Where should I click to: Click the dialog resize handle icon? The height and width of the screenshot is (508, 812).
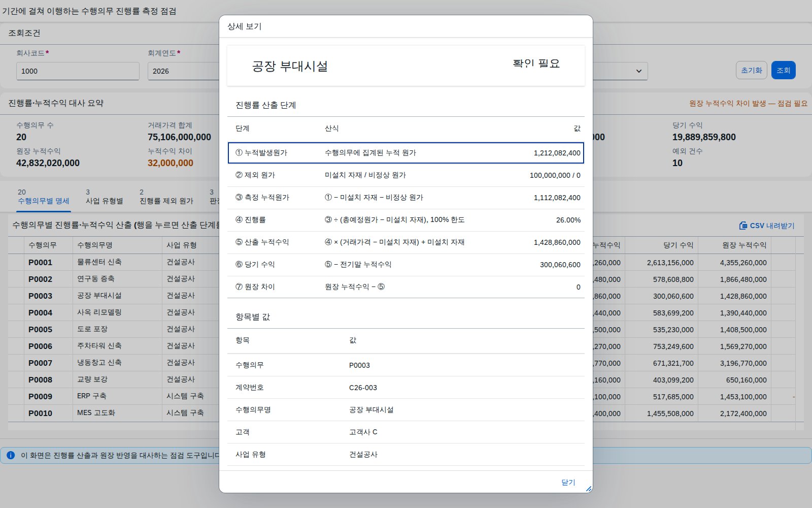tap(589, 489)
